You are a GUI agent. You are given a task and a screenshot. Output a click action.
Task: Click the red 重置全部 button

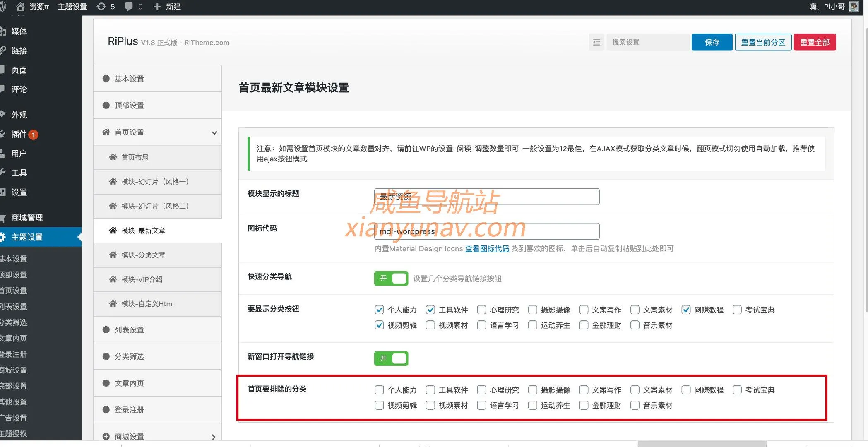[814, 42]
